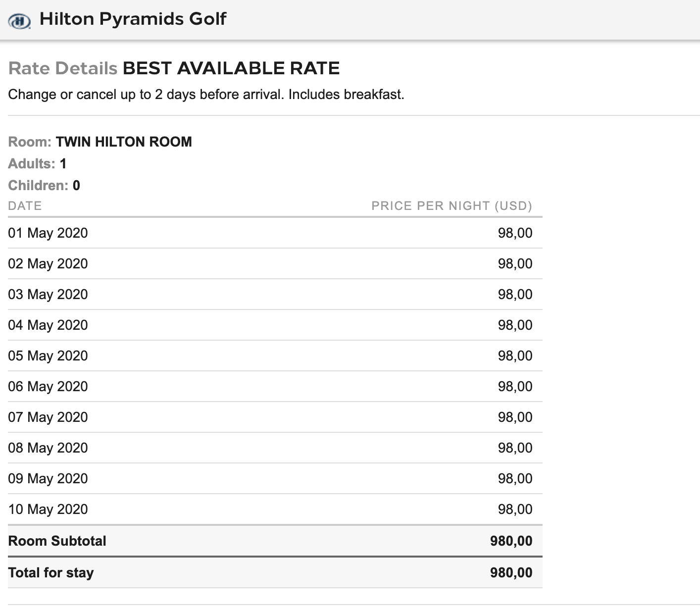Click the 05 May 2020 row date
The height and width of the screenshot is (614, 700).
tap(48, 356)
